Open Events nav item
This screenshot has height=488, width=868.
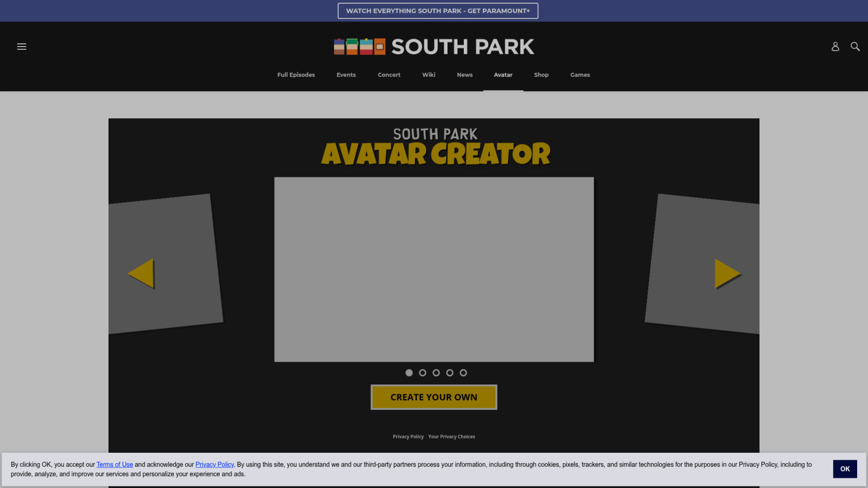(x=346, y=75)
